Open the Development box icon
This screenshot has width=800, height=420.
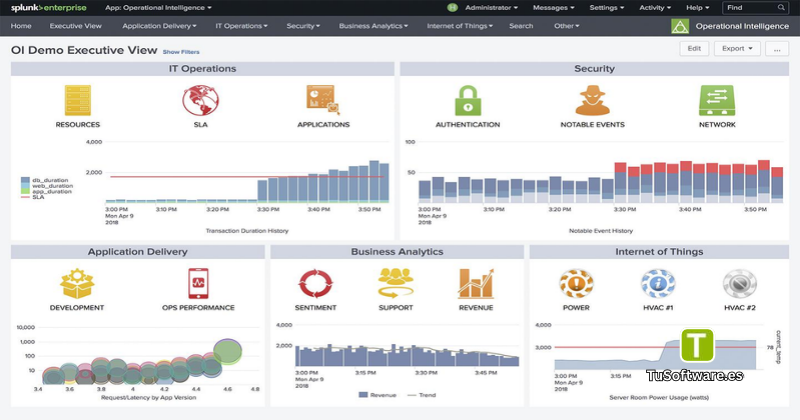coord(77,283)
